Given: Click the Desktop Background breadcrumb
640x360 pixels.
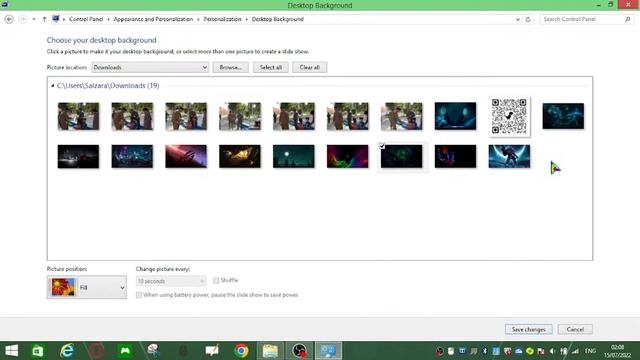Looking at the screenshot, I should [x=278, y=19].
